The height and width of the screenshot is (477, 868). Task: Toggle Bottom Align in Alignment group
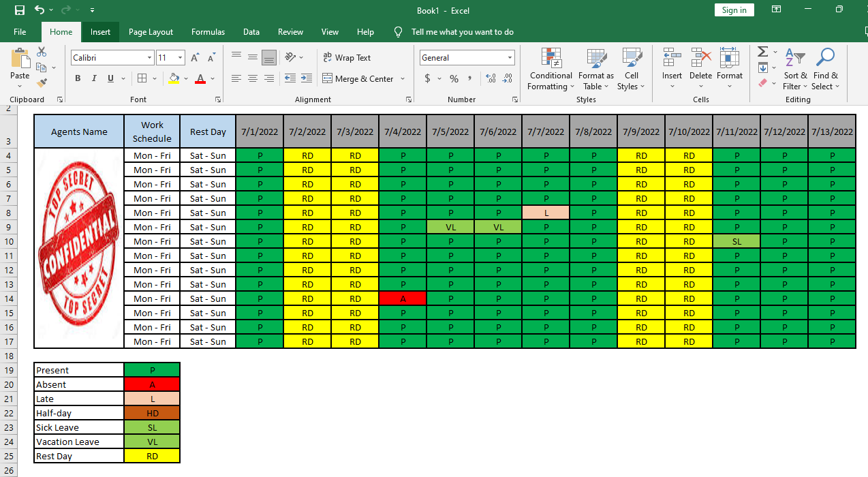coord(269,57)
